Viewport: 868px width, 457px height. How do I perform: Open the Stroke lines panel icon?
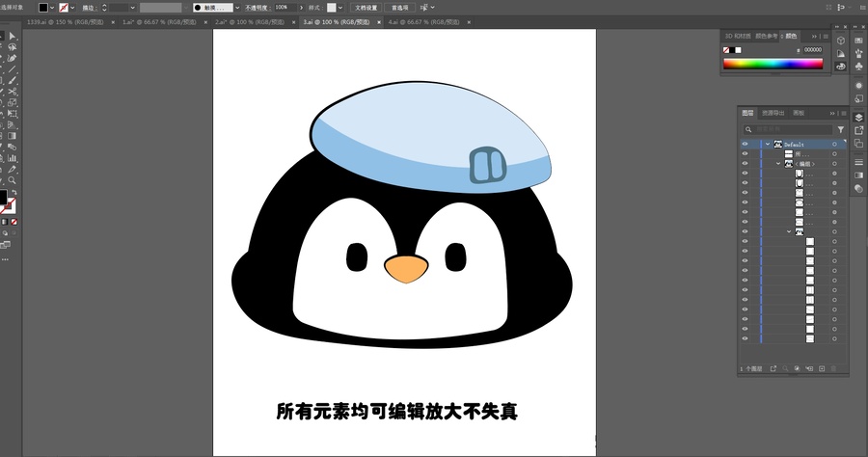(x=858, y=162)
